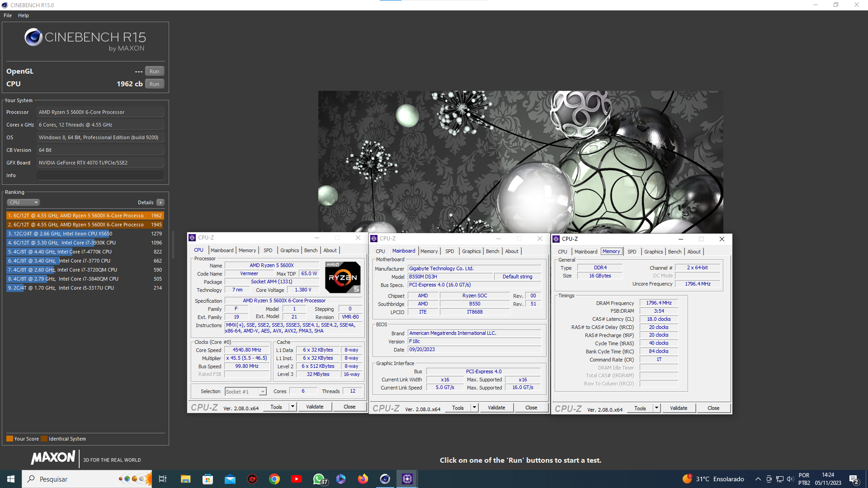Viewport: 868px width, 488px height.
Task: Open the Ranking CPU dropdown
Action: 24,202
